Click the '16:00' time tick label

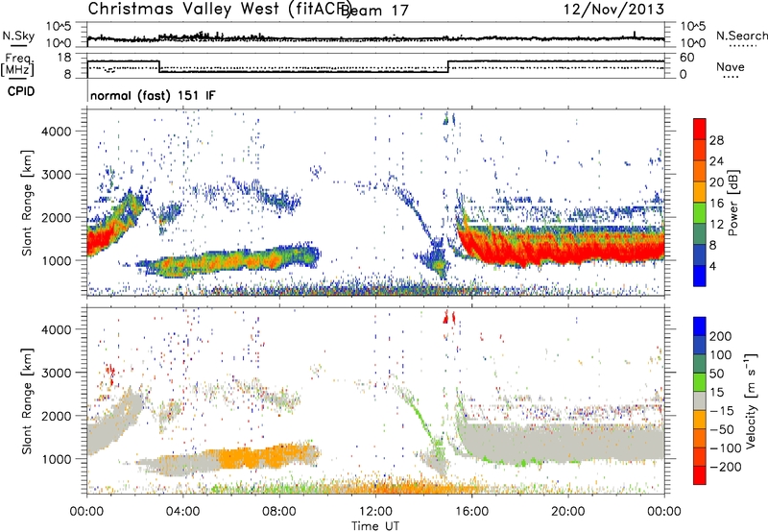tap(471, 512)
